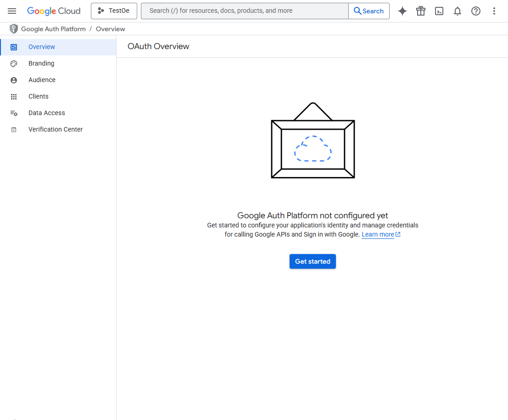Click the Audience person icon
This screenshot has width=508, height=420.
pyautogui.click(x=14, y=80)
